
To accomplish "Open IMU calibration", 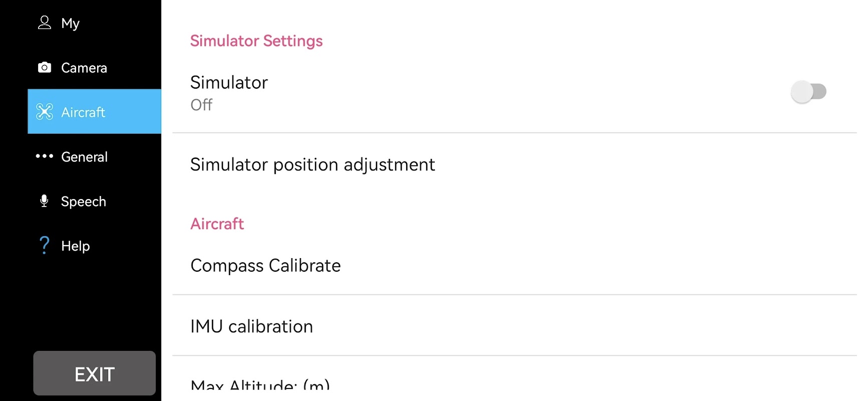I will [x=251, y=326].
